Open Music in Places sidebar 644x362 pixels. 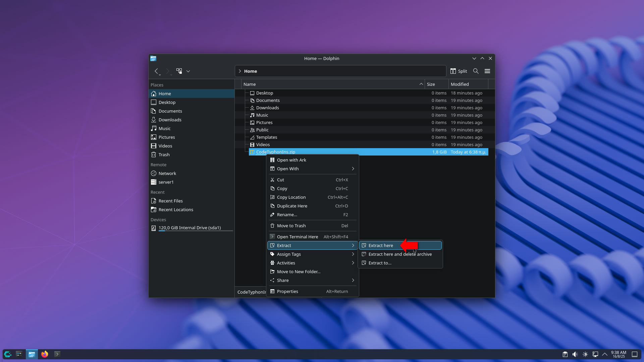click(x=192, y=128)
